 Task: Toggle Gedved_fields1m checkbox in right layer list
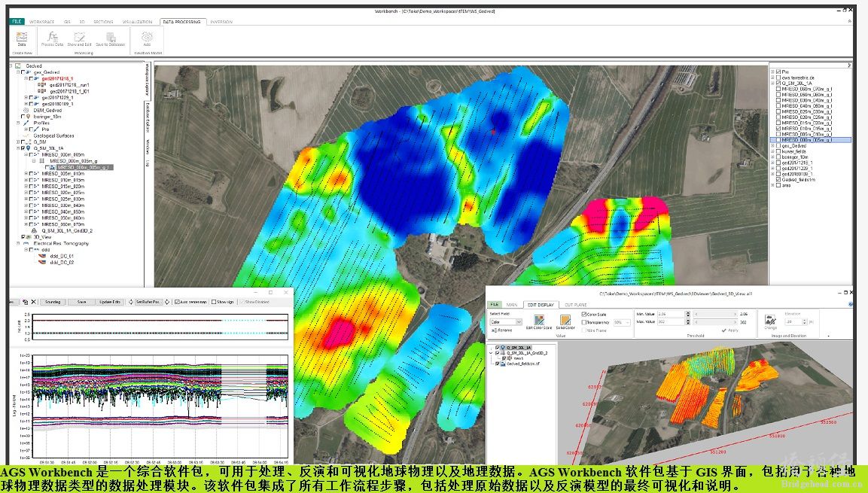[779, 180]
